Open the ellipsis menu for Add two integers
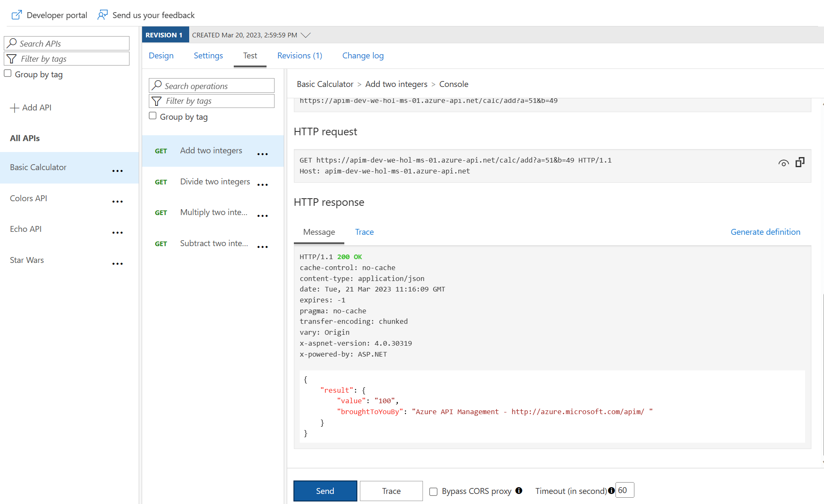 point(262,154)
